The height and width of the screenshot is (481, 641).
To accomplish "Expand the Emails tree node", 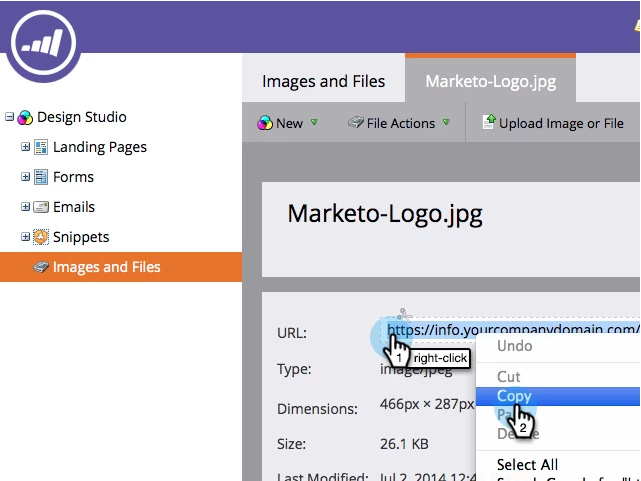I will 25,207.
